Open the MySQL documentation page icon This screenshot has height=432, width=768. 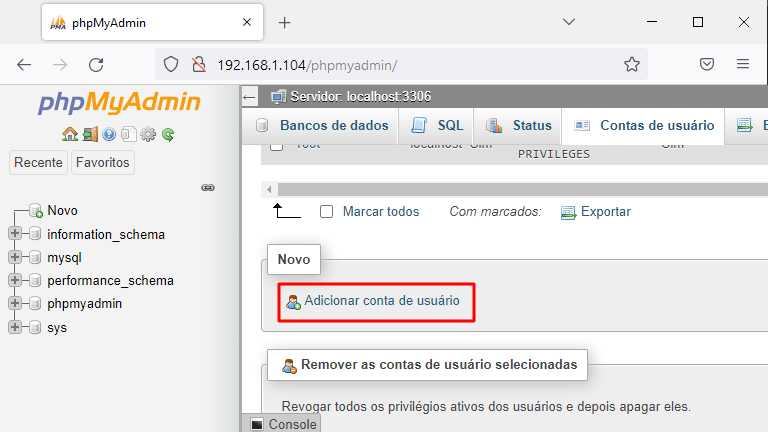pyautogui.click(x=128, y=134)
